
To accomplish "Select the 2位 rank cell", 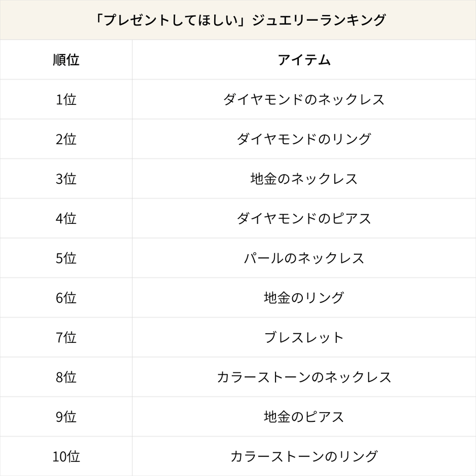I will click(66, 139).
